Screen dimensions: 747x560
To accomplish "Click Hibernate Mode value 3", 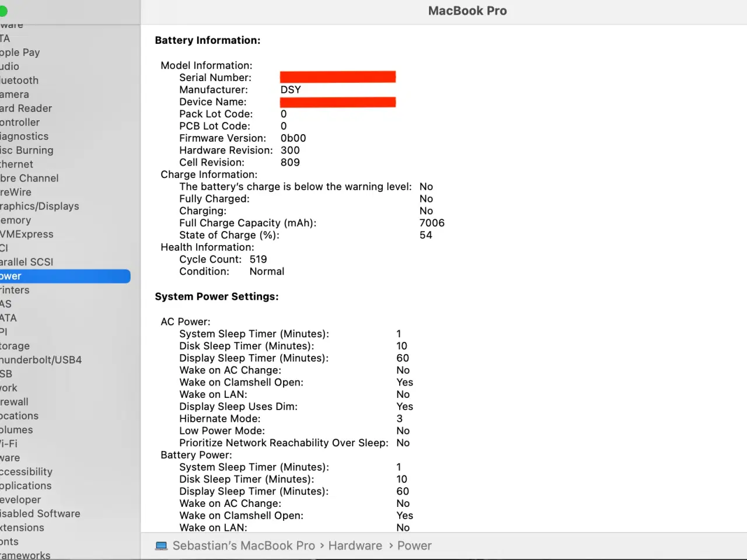I will pos(400,419).
